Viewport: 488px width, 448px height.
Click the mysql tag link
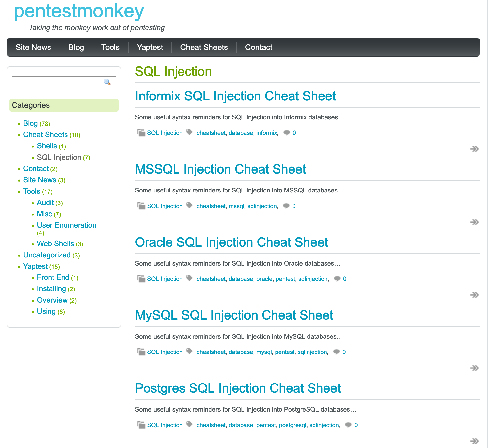264,352
